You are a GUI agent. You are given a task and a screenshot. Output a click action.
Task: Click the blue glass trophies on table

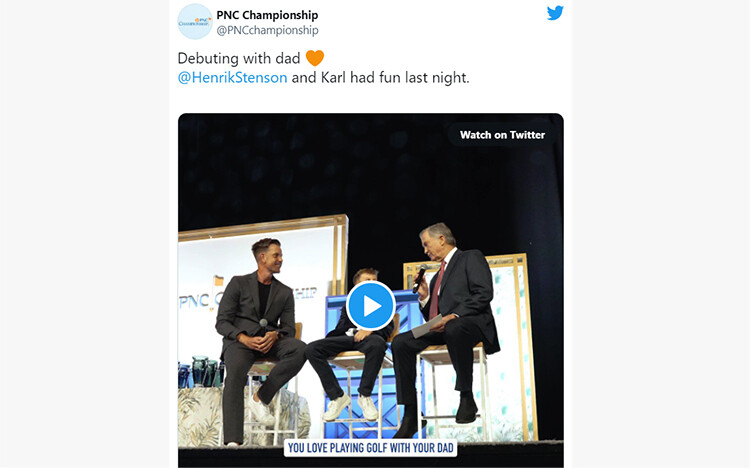(199, 372)
